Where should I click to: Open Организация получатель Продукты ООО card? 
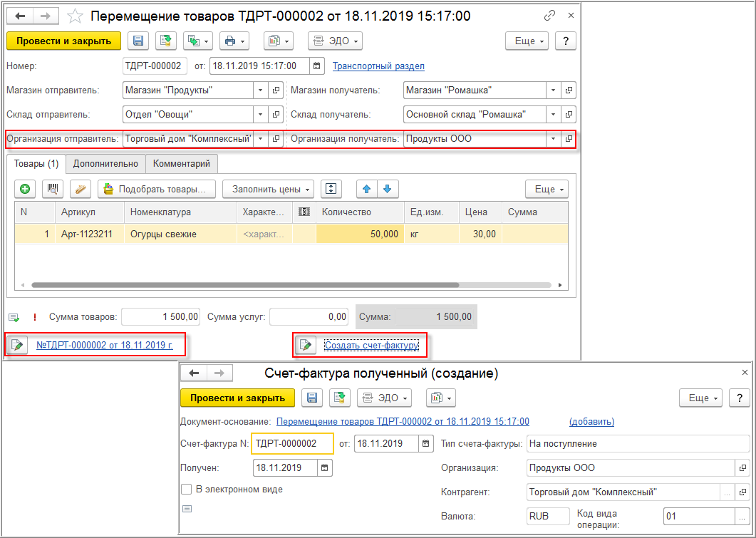tap(569, 139)
